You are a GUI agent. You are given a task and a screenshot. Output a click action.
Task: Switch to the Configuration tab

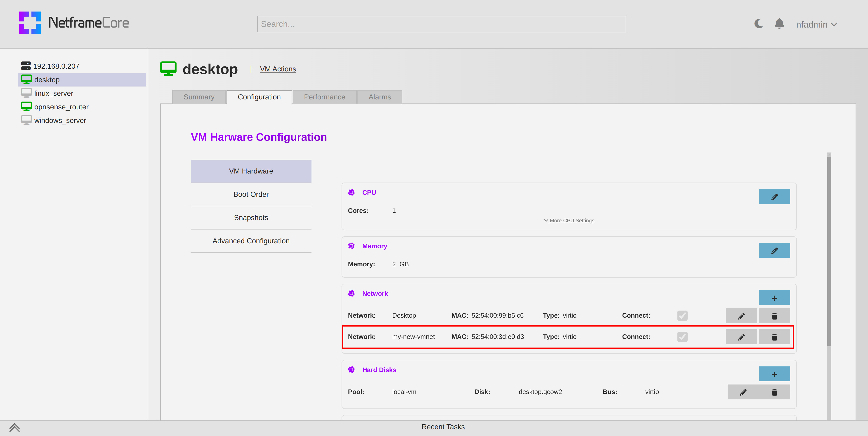pos(259,97)
